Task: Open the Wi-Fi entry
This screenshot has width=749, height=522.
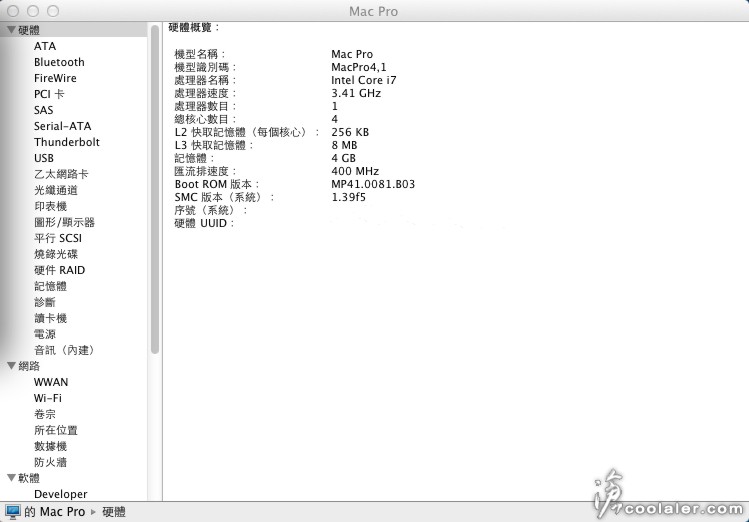Action: click(47, 398)
